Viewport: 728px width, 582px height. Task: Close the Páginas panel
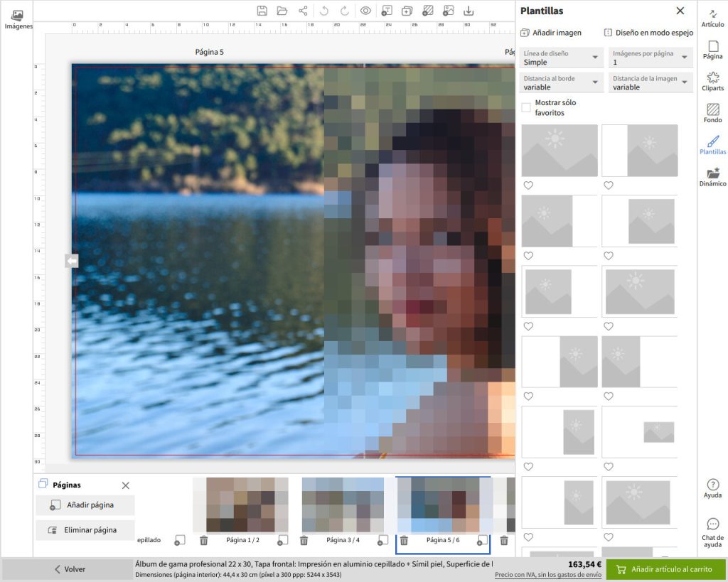point(125,485)
